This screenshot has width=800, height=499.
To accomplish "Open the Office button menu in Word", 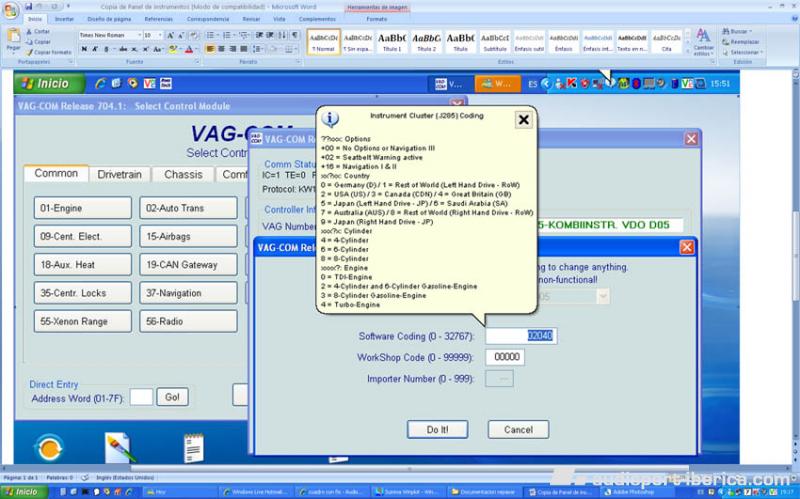I will pos(10,9).
